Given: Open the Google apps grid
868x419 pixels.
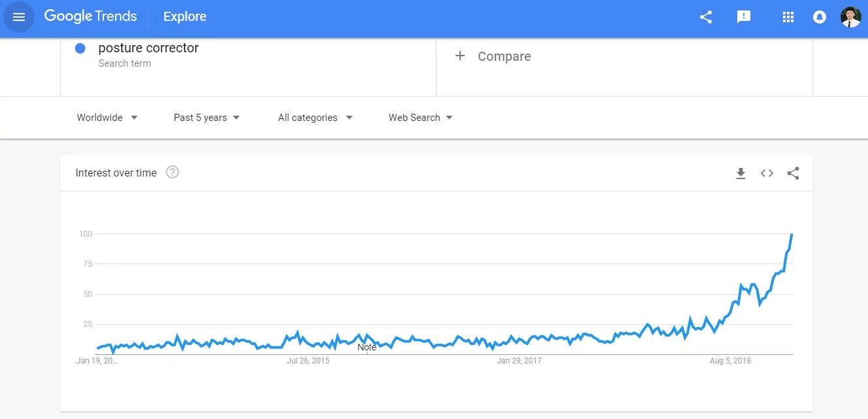Looking at the screenshot, I should (788, 18).
